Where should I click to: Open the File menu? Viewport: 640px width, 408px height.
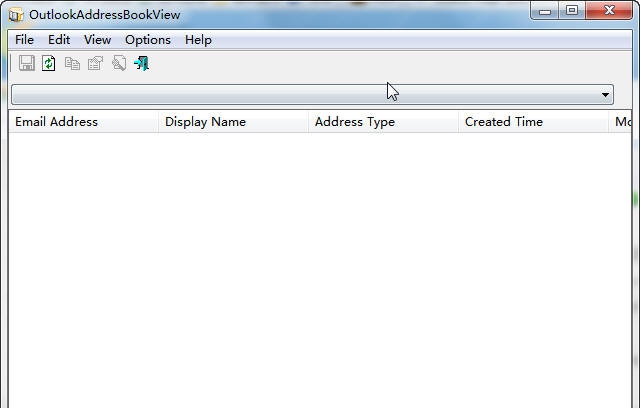[24, 40]
